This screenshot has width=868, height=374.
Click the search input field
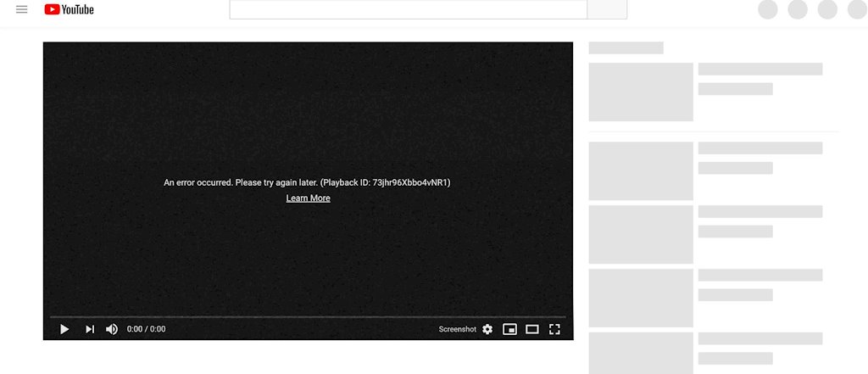click(409, 9)
